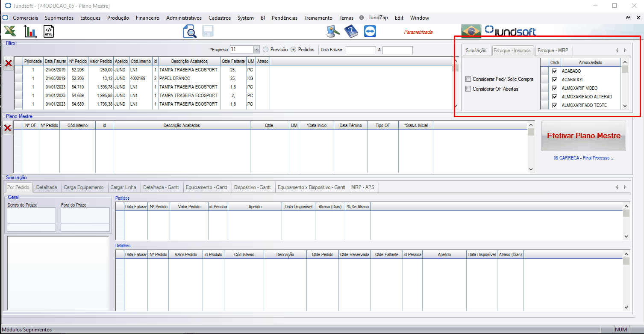Launch the TeamViewer icon
644x334 pixels.
(x=370, y=32)
